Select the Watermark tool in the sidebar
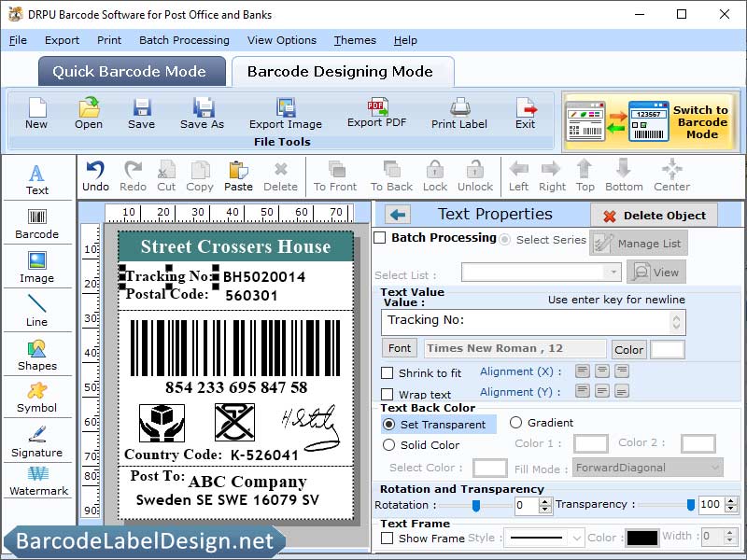The height and width of the screenshot is (560, 747). pos(38,482)
